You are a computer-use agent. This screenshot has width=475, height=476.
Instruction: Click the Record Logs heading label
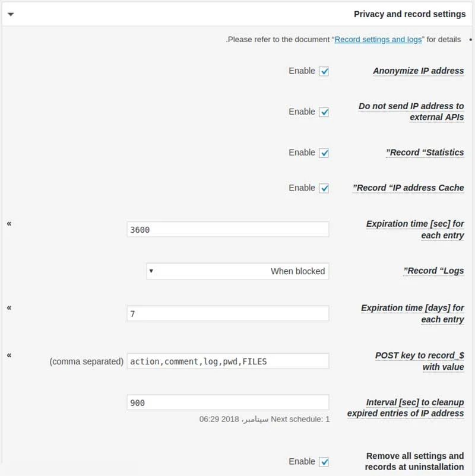(433, 270)
